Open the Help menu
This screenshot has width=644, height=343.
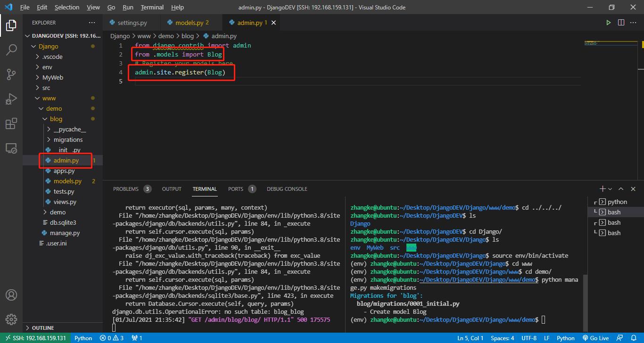coord(177,8)
